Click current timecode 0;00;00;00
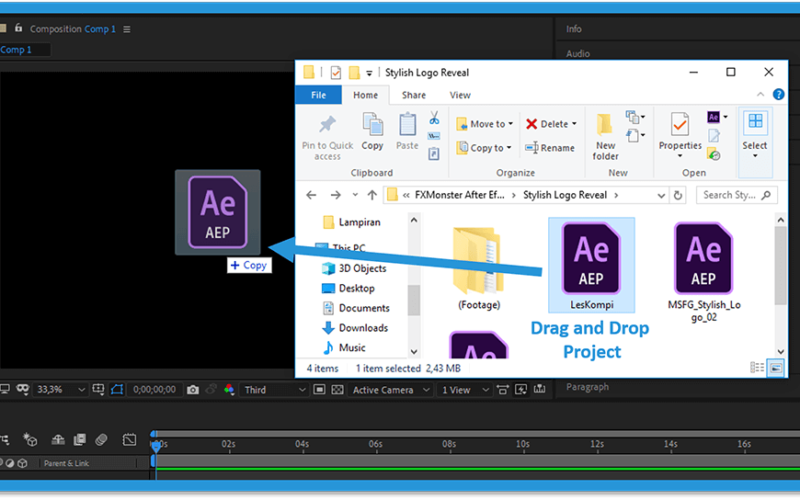The height and width of the screenshot is (500, 800). click(x=155, y=390)
